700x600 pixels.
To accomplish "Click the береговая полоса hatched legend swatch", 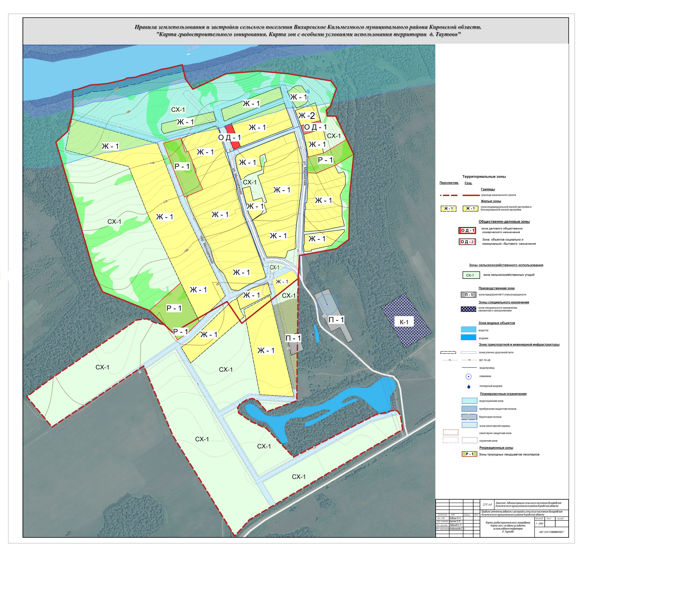I will coord(469,417).
